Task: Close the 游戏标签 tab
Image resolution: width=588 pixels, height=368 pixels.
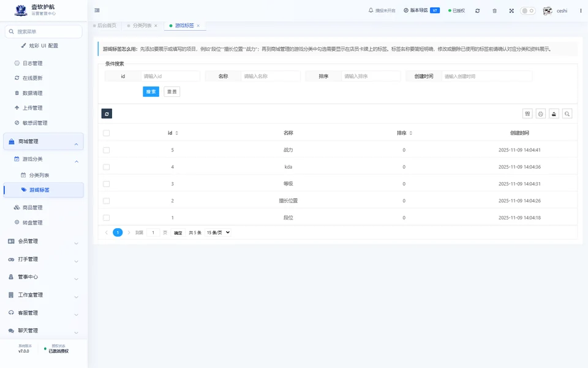Action: (198, 26)
